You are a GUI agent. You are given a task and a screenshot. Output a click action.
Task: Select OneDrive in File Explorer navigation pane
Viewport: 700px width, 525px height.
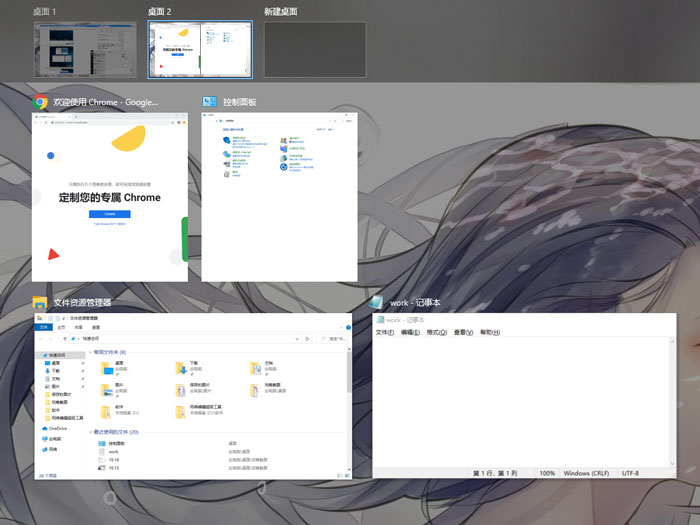click(54, 428)
